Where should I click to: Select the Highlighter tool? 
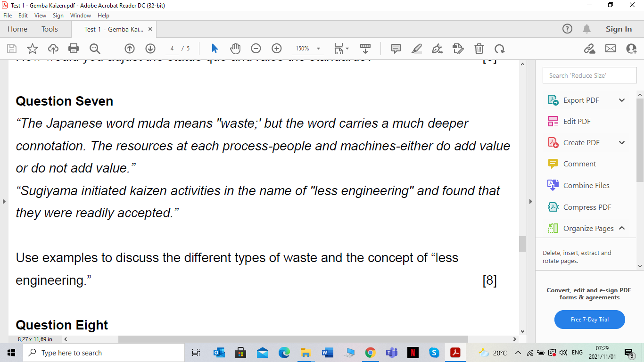tap(416, 49)
